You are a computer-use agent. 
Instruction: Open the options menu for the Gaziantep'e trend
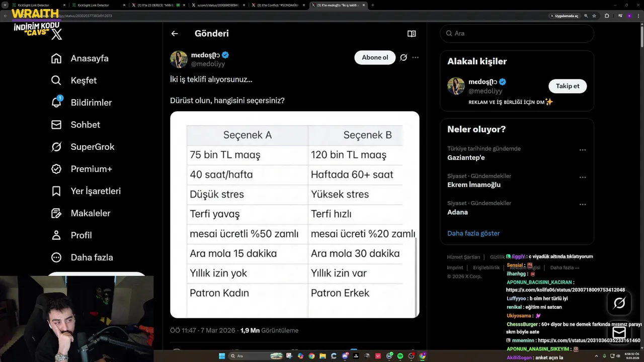click(x=583, y=150)
